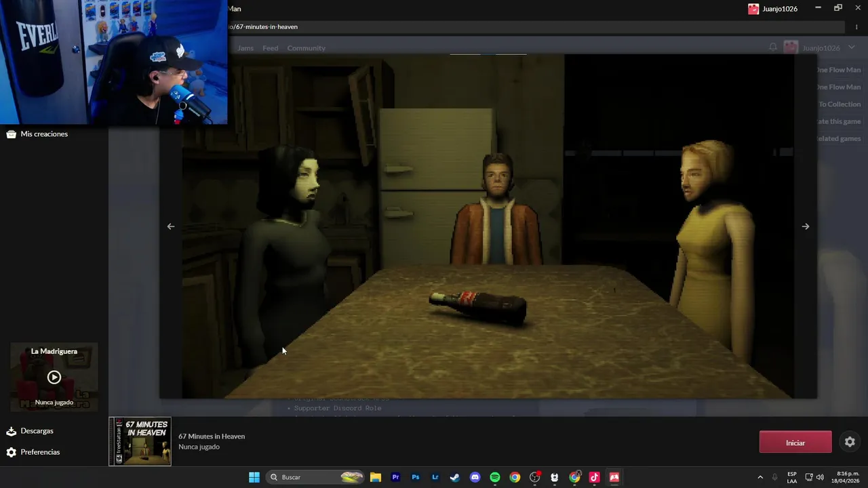The height and width of the screenshot is (488, 868).
Task: Click the Juanjo1026 profile in title bar
Action: coord(772,9)
